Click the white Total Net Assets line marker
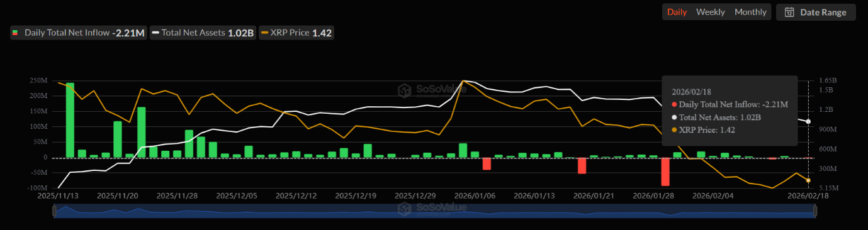The width and height of the screenshot is (868, 230). 156,33
